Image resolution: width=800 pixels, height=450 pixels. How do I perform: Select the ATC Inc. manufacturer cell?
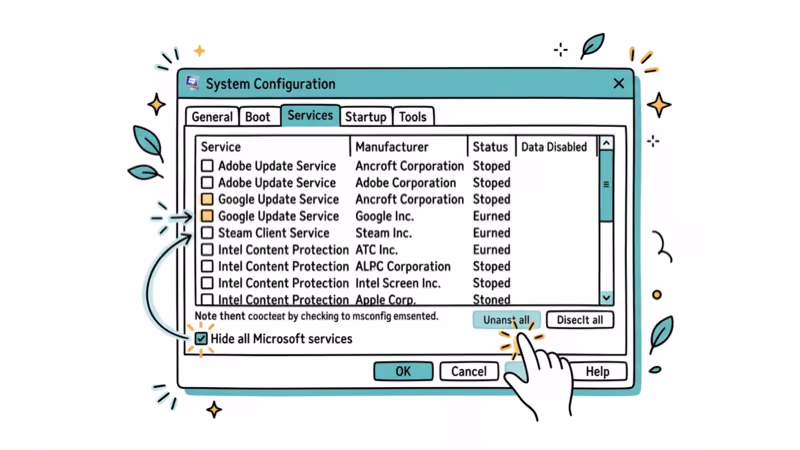(377, 250)
